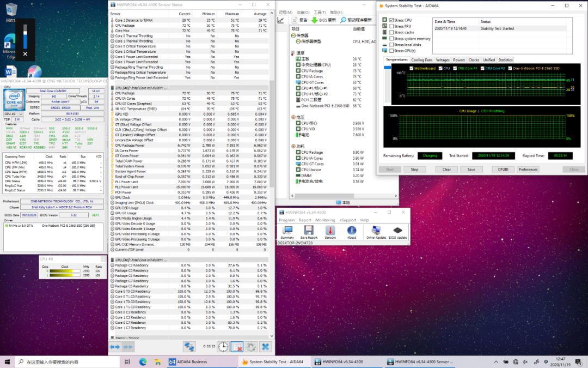Uncheck the Stress CPU checkbox
The height and width of the screenshot is (368, 588).
click(x=391, y=20)
